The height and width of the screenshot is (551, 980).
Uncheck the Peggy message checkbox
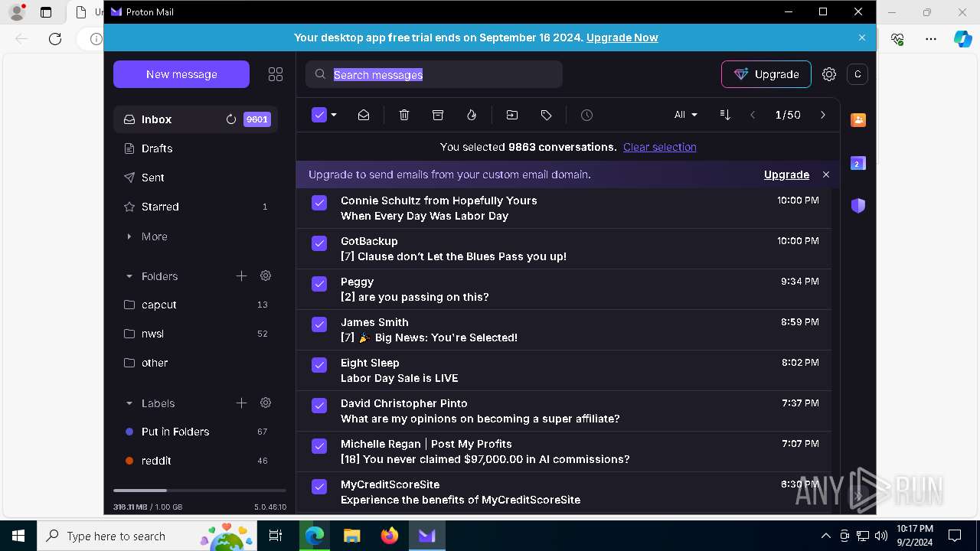319,284
